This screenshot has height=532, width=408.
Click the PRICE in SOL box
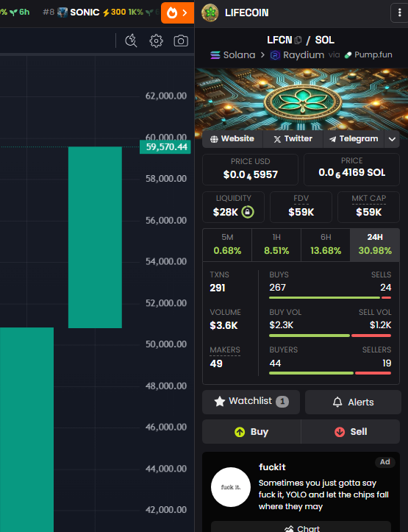pyautogui.click(x=351, y=169)
